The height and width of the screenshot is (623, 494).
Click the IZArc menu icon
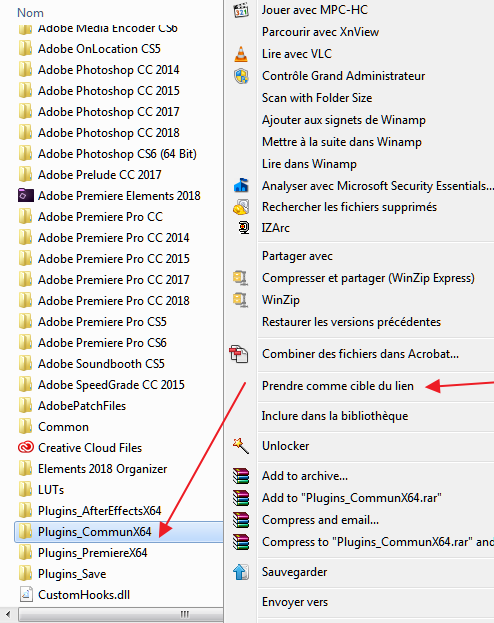244,228
